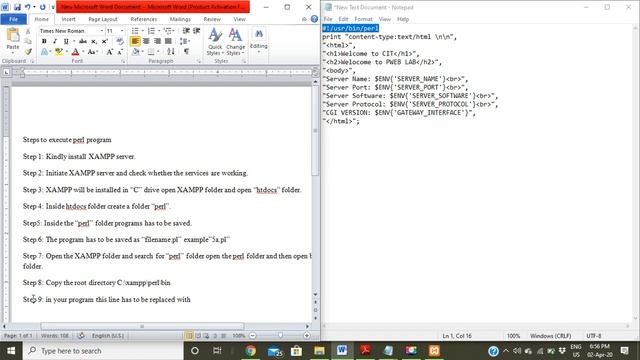
Task: Click the Editing binoculars icon
Action: pos(259,34)
